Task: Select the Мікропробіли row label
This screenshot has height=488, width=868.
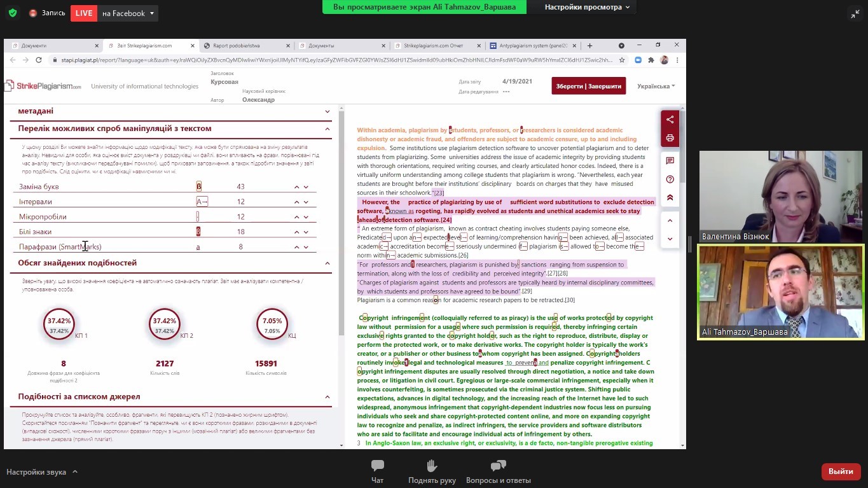Action: pyautogui.click(x=43, y=217)
